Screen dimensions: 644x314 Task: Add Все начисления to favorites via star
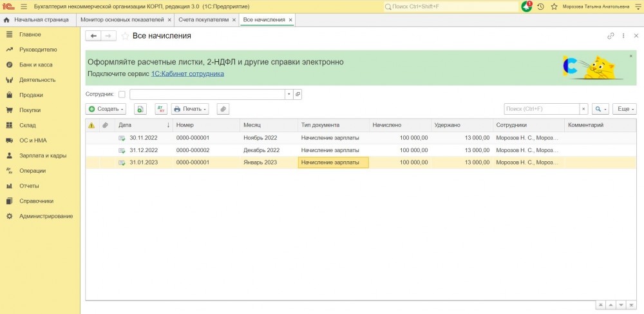pyautogui.click(x=125, y=36)
